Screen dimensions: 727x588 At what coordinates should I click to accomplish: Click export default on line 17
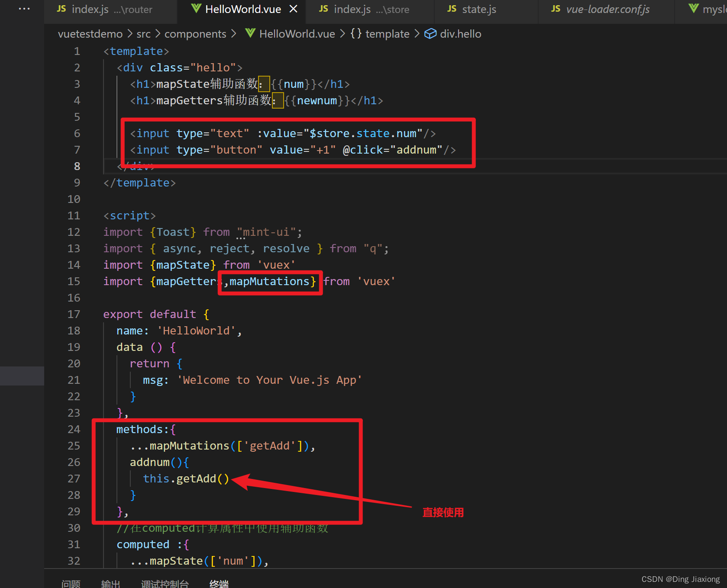(x=149, y=315)
